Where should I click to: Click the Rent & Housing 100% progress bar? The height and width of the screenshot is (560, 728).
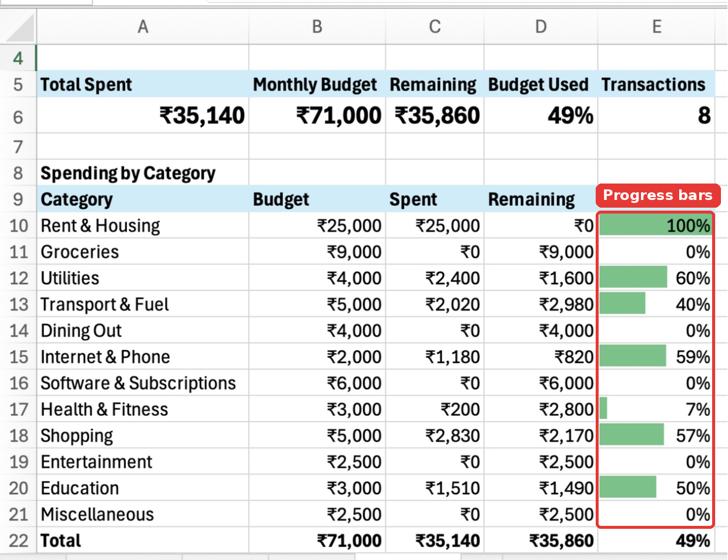(x=656, y=225)
